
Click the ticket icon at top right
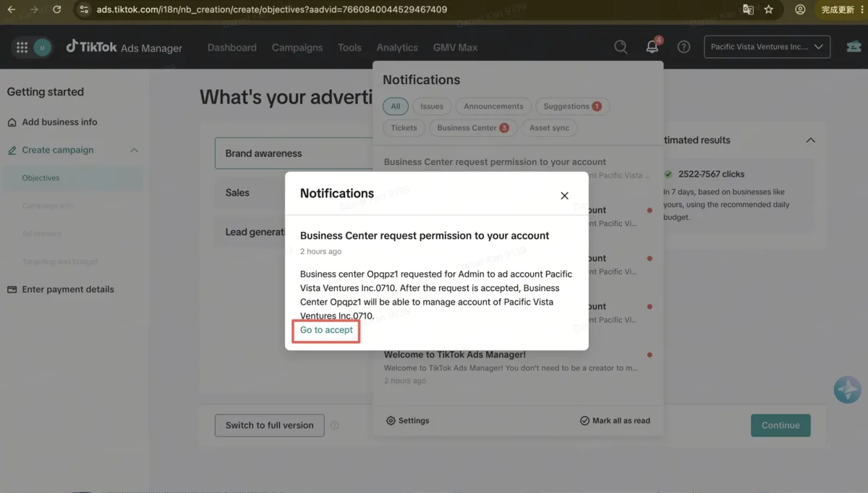[x=854, y=47]
